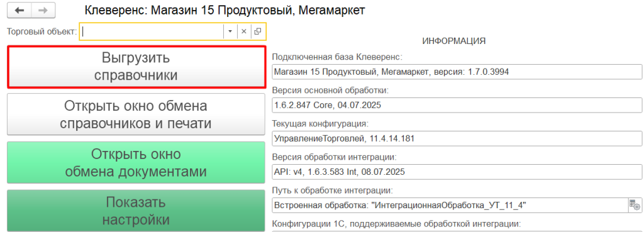
Task: Click the label Подключенная база Клеверенс:
Action: 338,57
